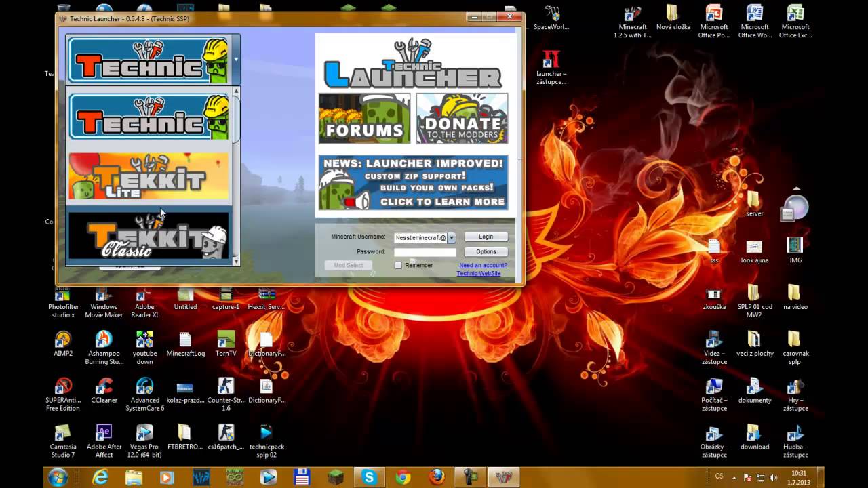Screen dimensions: 868x488
Task: Select the download folder icon
Action: coord(754,437)
